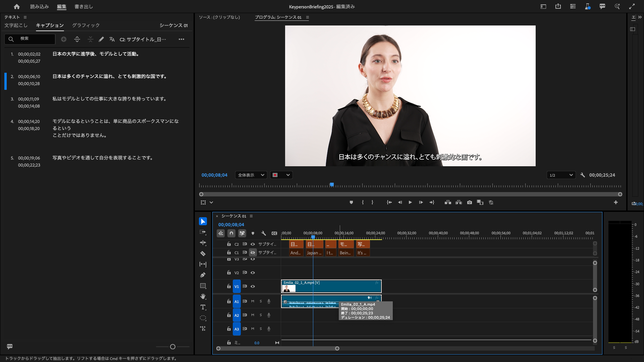Select caption 3 about モデルとしての仕事

pyautogui.click(x=109, y=99)
